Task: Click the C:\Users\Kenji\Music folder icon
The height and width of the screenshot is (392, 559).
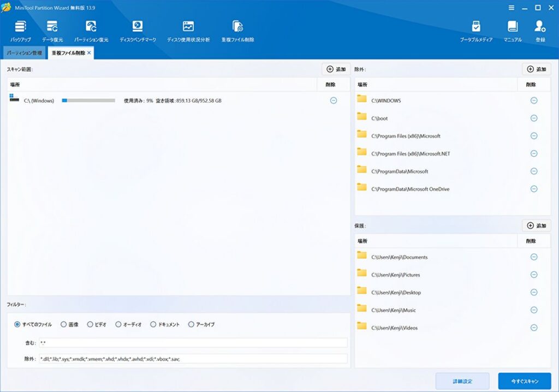Action: pyautogui.click(x=362, y=308)
